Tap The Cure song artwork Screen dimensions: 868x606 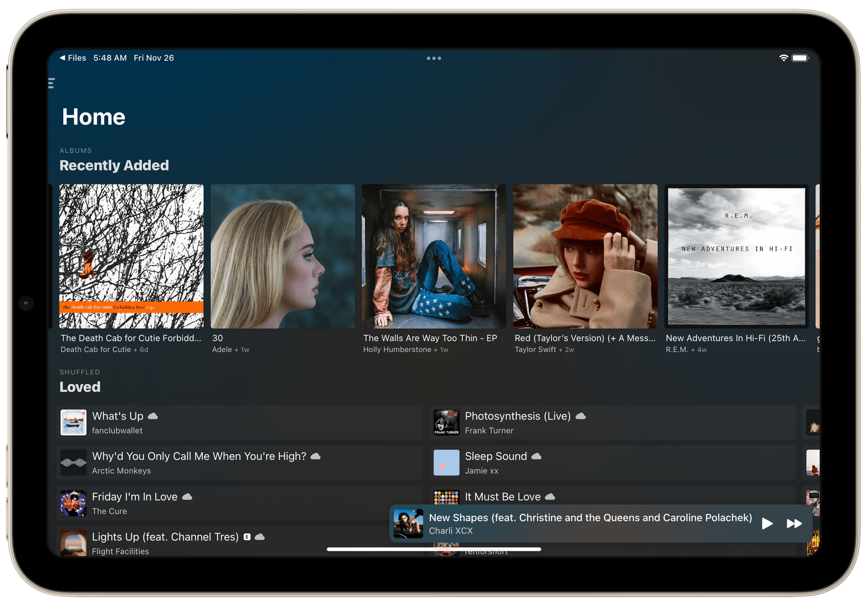pos(73,503)
